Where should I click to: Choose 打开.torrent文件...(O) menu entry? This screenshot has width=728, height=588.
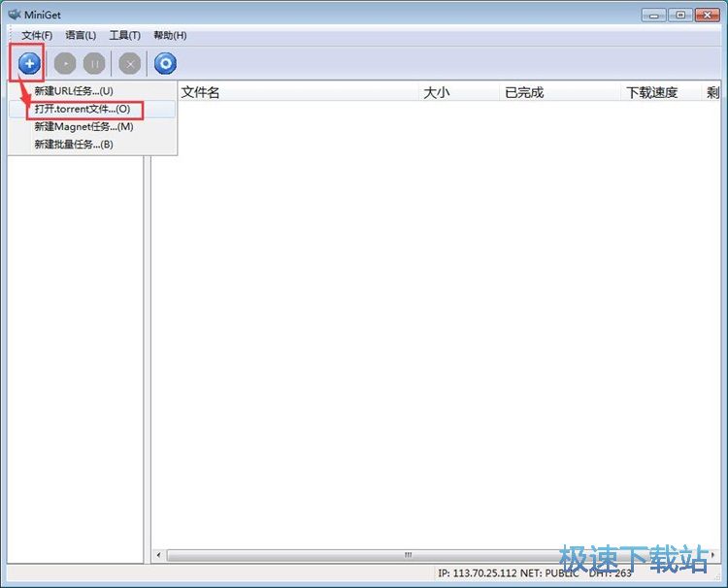[x=92, y=109]
